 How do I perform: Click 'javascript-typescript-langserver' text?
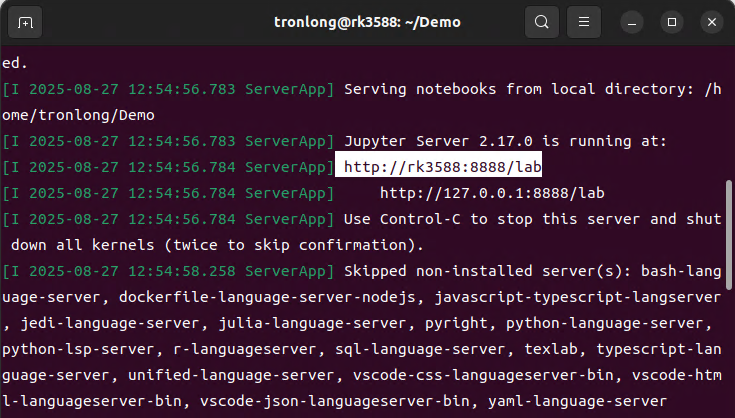point(578,297)
